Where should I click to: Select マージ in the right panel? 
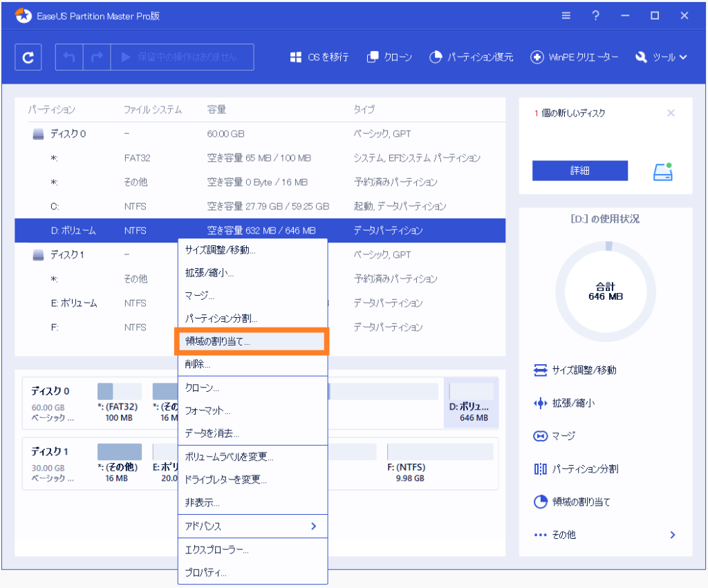554,436
